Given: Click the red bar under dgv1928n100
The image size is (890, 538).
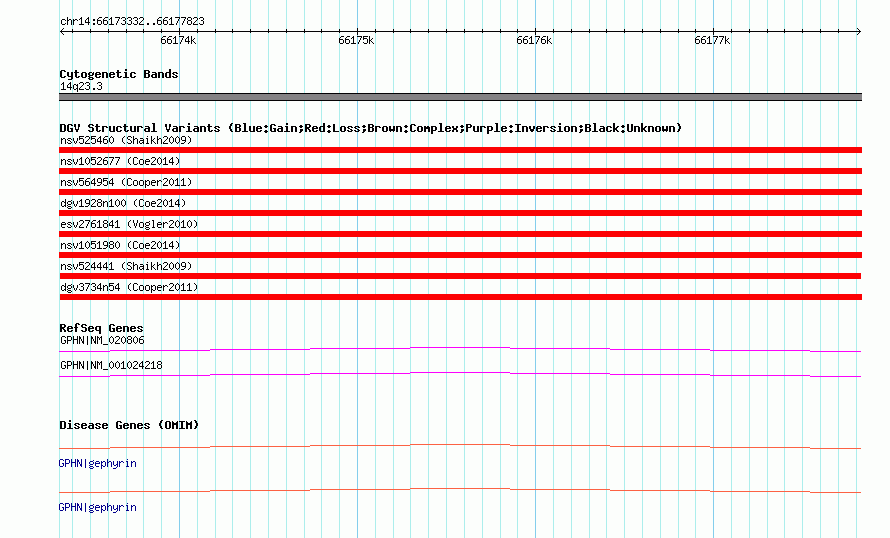Looking at the screenshot, I should [x=460, y=213].
